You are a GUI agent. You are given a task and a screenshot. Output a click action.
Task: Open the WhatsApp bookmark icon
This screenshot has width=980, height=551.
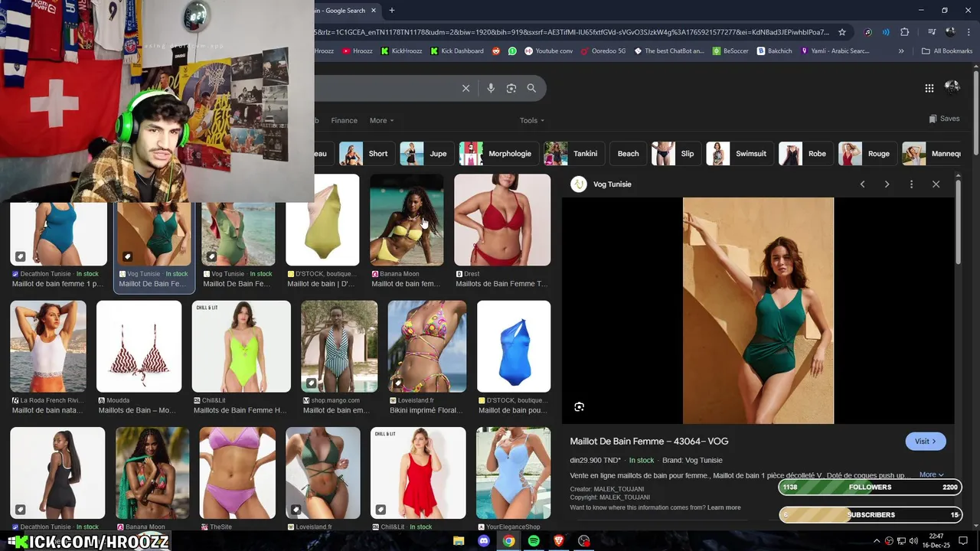coord(512,51)
